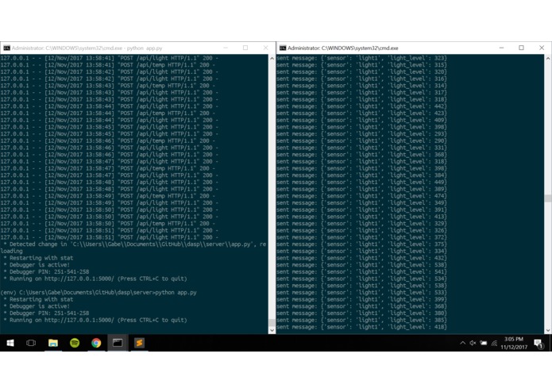The image size is (552, 392).
Task: Click scroll-down arrow in python app.py window
Action: point(272,330)
